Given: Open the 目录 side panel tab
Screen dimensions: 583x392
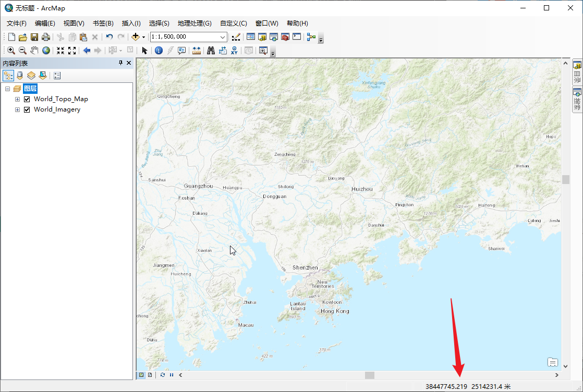Looking at the screenshot, I should point(577,72).
